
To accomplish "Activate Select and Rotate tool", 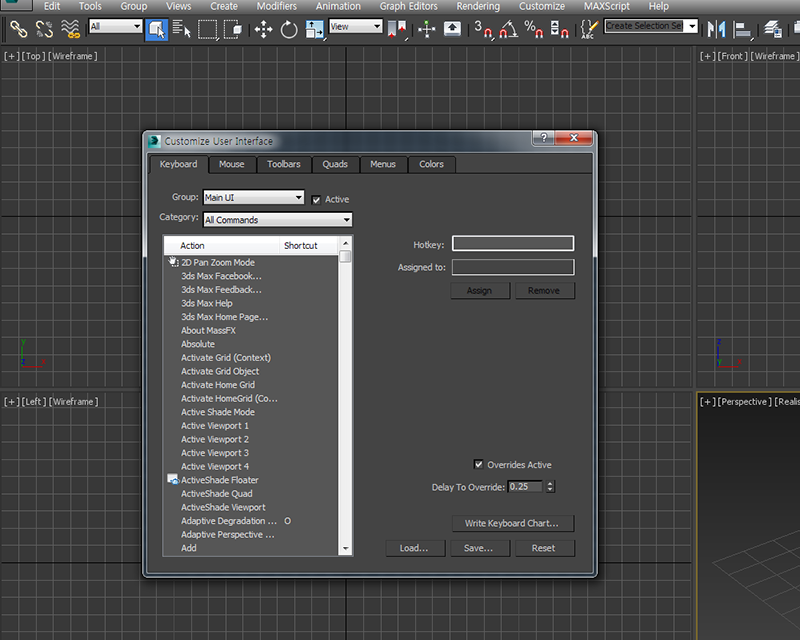I will point(289,29).
